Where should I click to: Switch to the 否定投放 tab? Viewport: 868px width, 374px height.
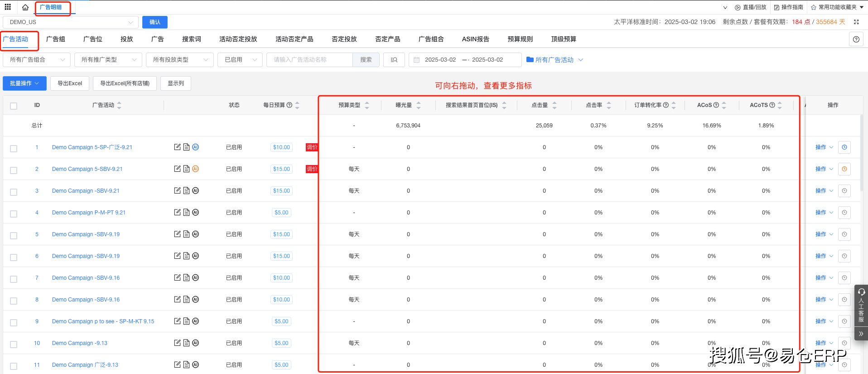(344, 39)
